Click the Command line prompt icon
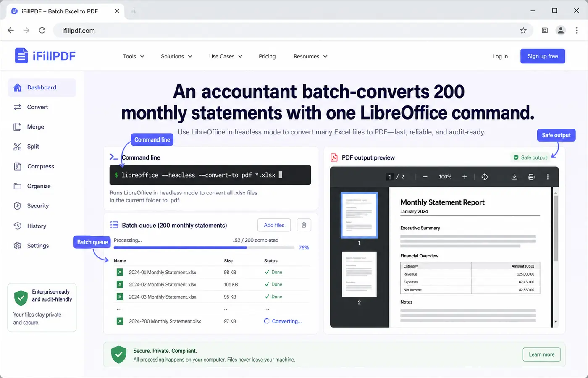 pyautogui.click(x=113, y=157)
